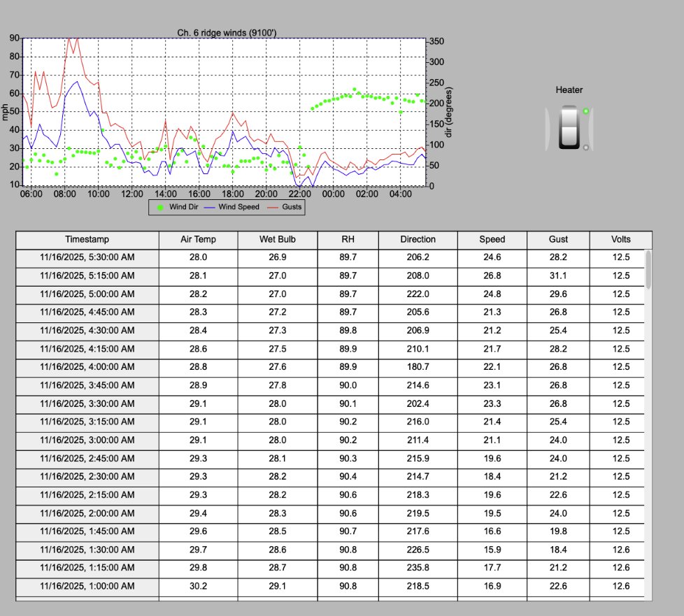Viewport: 684px width, 616px height.
Task: Click the Air Temp column header
Action: tap(198, 240)
